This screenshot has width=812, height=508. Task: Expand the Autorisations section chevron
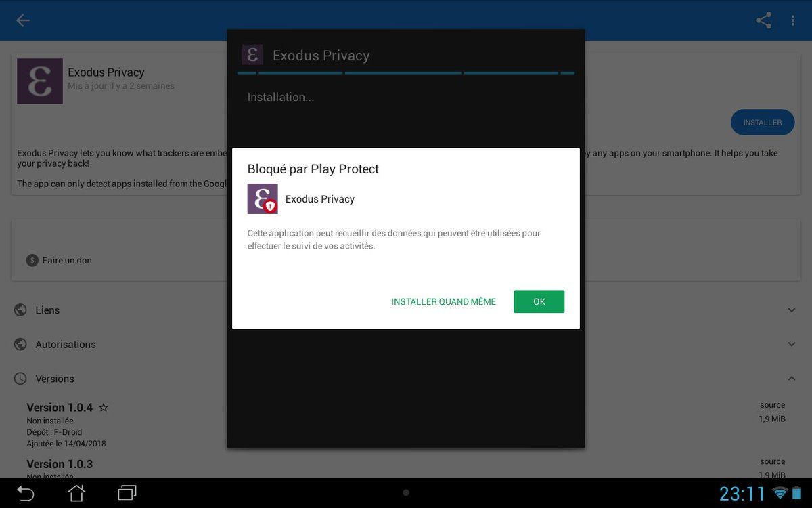791,344
